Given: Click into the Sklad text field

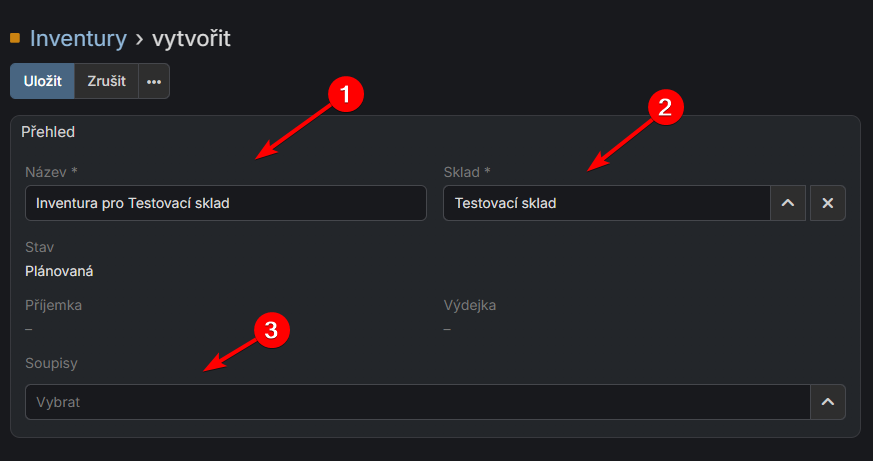Looking at the screenshot, I should [606, 203].
